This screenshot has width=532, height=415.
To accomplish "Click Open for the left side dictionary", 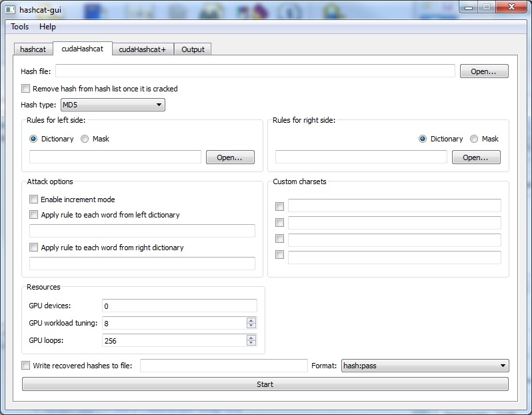I will pos(230,157).
